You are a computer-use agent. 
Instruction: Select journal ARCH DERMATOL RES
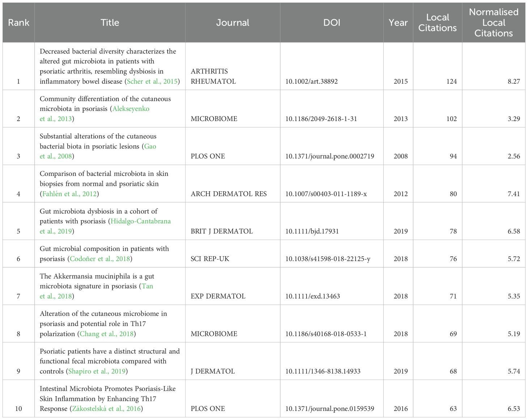pyautogui.click(x=229, y=194)
